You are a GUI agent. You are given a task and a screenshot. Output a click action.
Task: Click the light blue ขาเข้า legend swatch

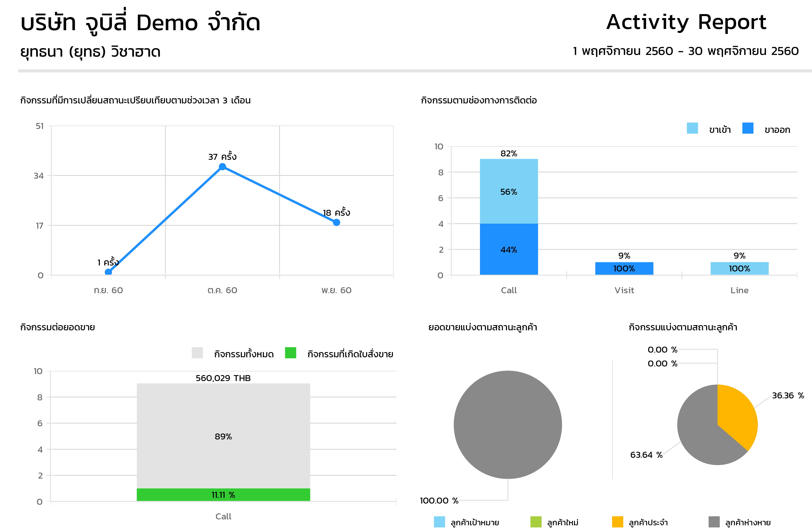[x=692, y=128]
